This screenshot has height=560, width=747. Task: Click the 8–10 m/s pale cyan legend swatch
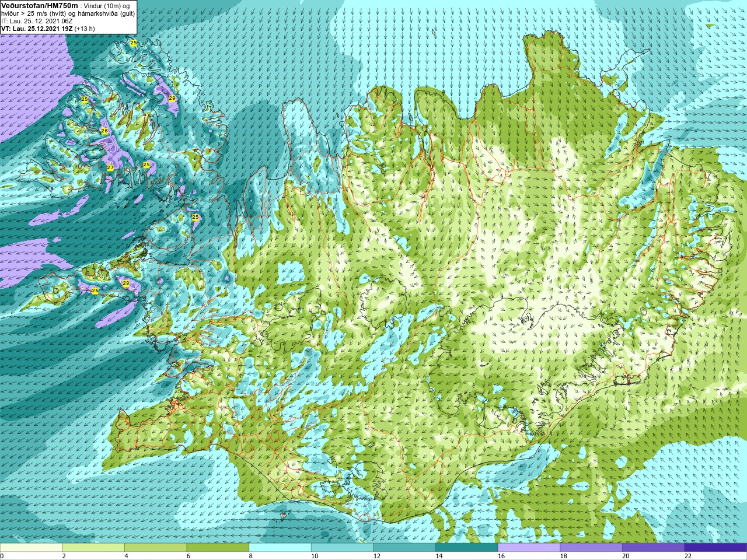coord(280,548)
